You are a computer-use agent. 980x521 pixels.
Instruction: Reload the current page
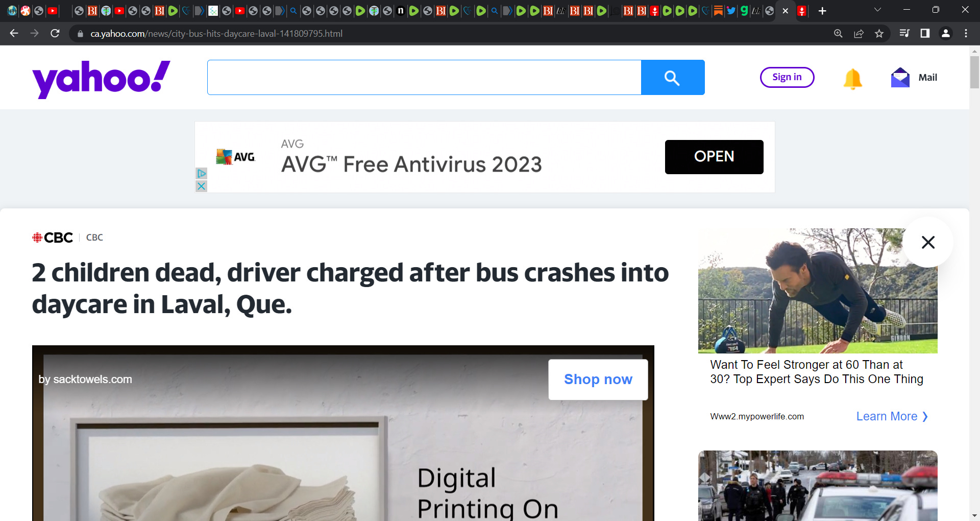(55, 33)
